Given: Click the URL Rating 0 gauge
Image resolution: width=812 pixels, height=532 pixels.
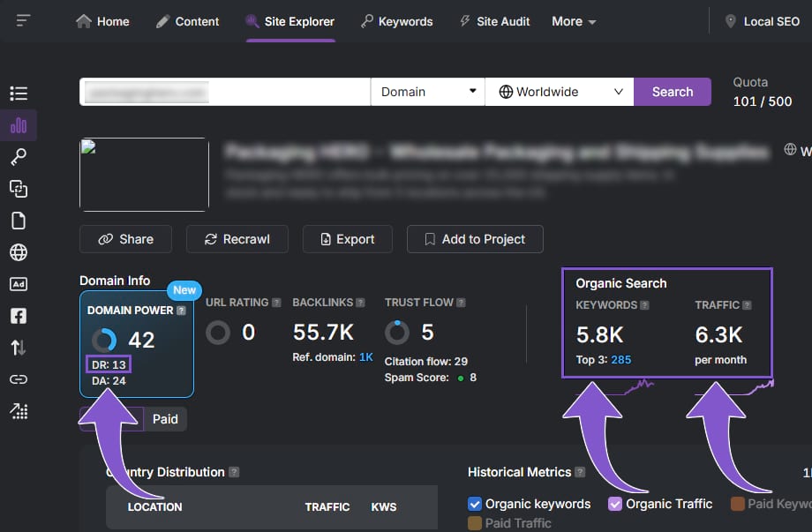Looking at the screenshot, I should (x=218, y=333).
